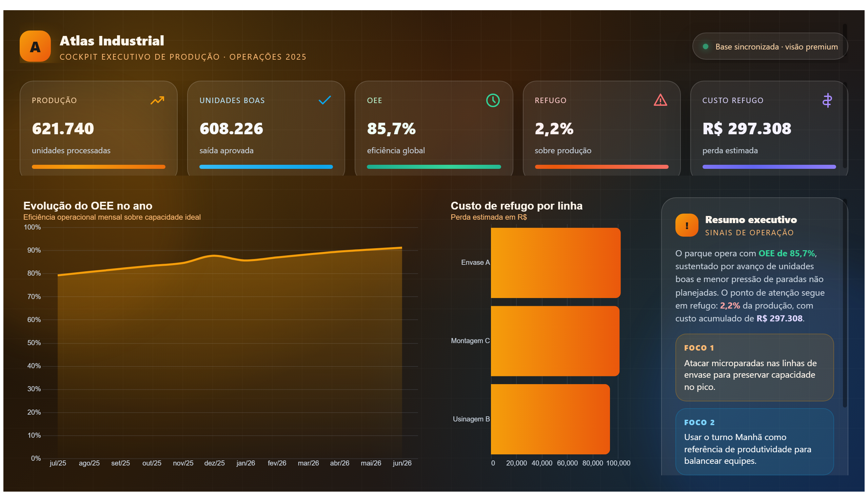Click the Montagem C bar in chart
The width and height of the screenshot is (868, 495).
(555, 341)
